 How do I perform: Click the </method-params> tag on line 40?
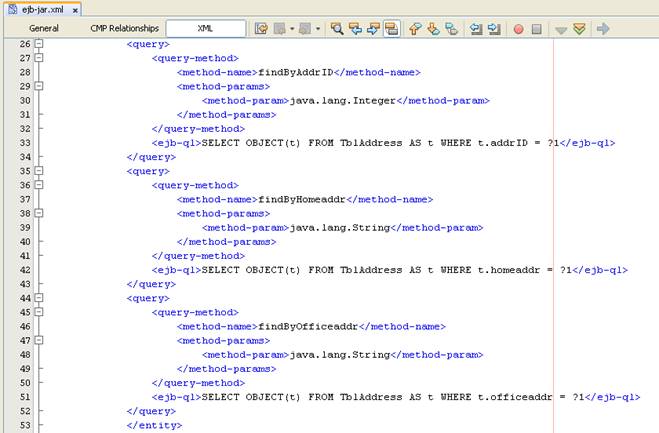(227, 242)
